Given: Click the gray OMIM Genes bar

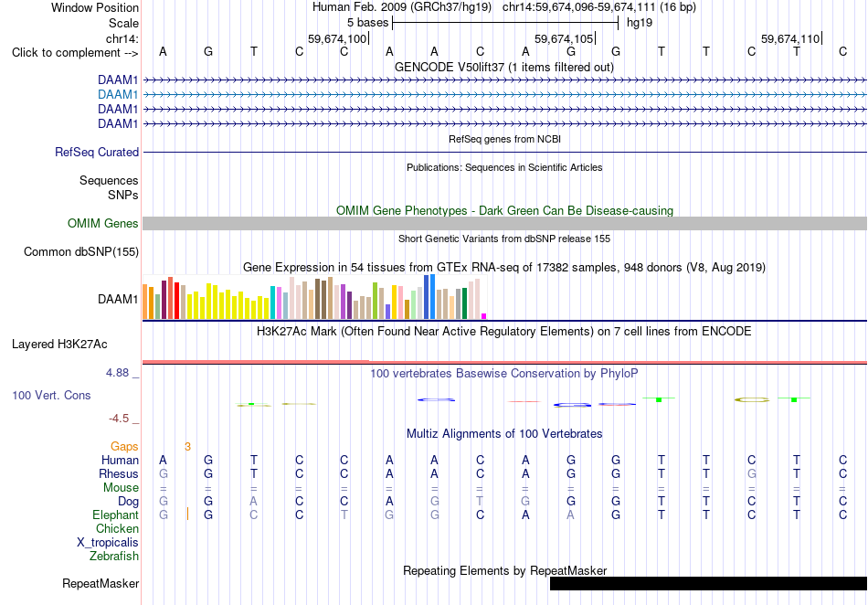Looking at the screenshot, I should pos(505,224).
